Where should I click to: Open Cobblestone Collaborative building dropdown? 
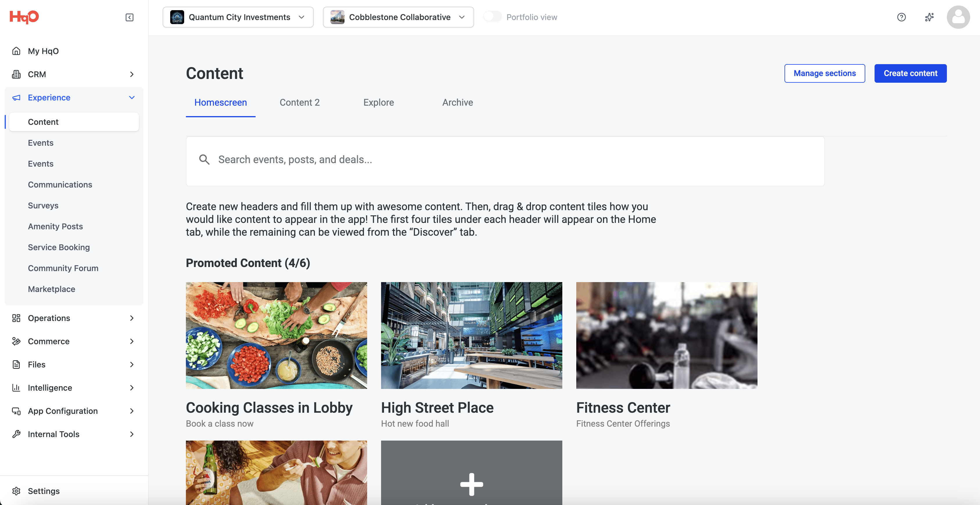398,17
